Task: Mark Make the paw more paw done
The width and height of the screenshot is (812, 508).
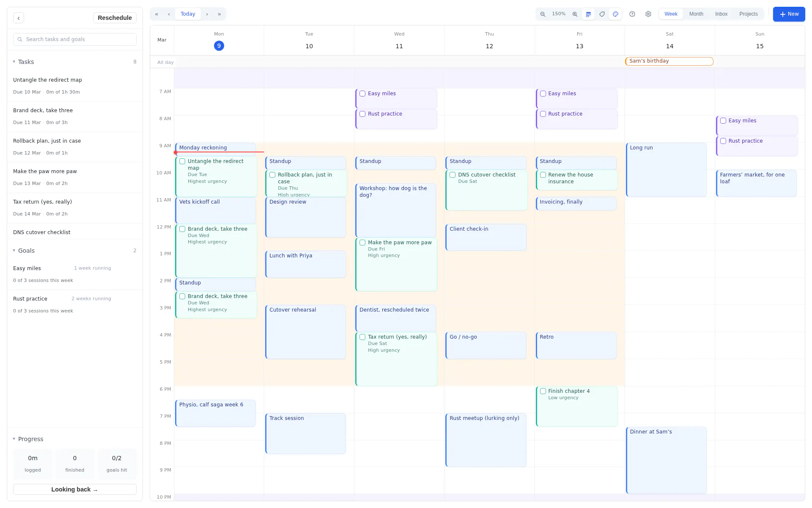Action: 362,243
